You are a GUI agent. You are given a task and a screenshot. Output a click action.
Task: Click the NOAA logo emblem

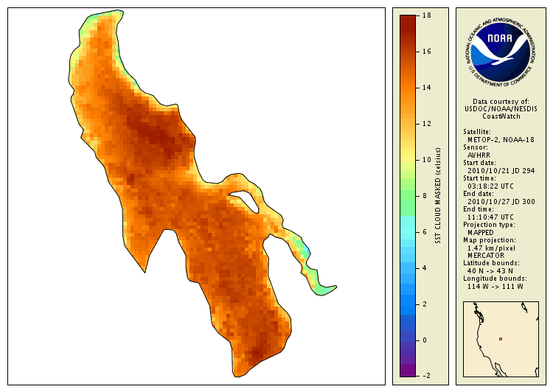(x=500, y=52)
